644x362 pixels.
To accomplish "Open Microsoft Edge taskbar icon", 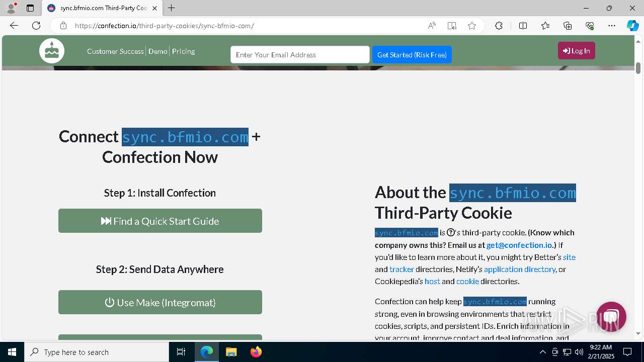I will click(207, 352).
